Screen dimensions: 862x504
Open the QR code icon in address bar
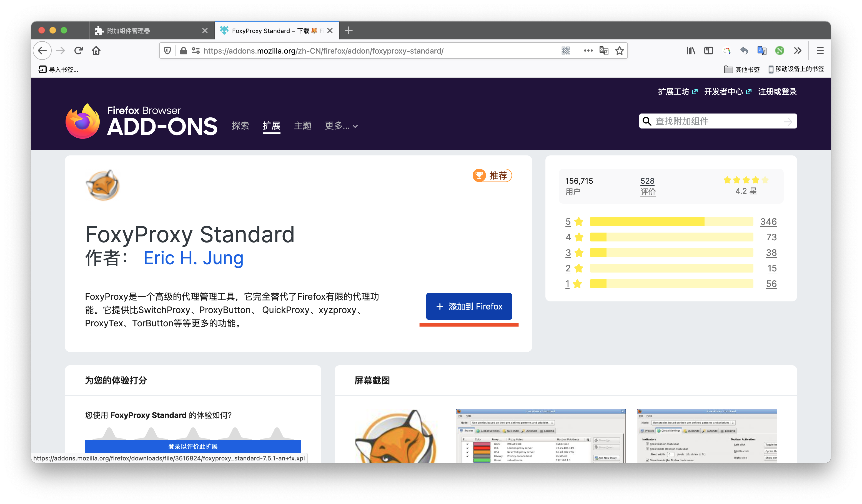tap(566, 51)
